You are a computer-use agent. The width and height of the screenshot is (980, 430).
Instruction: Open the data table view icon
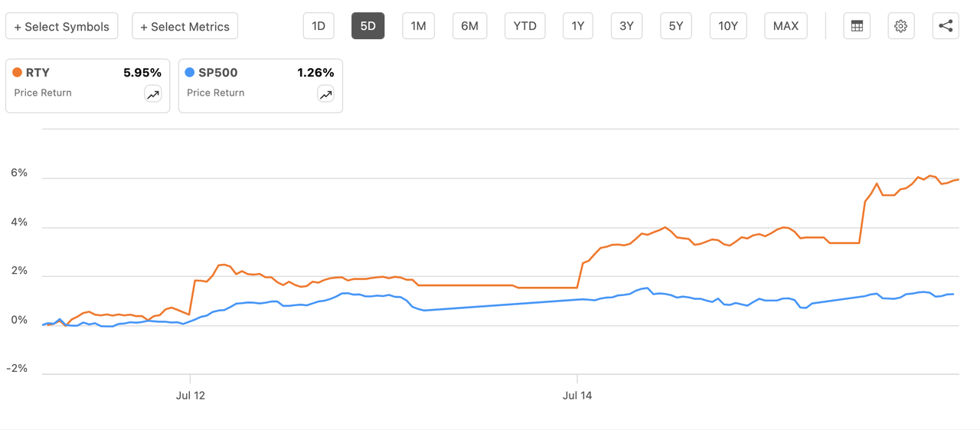pyautogui.click(x=857, y=26)
